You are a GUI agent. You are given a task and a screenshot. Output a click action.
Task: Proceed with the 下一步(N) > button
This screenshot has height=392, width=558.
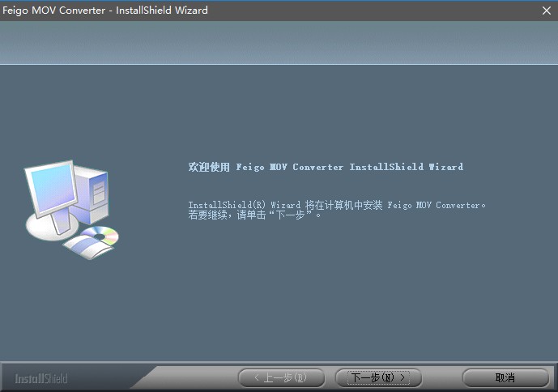(377, 377)
